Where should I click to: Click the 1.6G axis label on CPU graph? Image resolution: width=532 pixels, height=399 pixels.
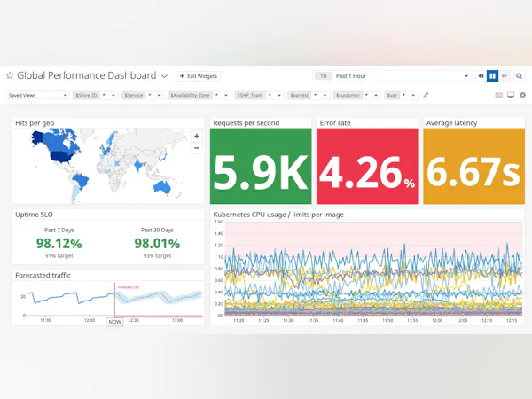[219, 222]
